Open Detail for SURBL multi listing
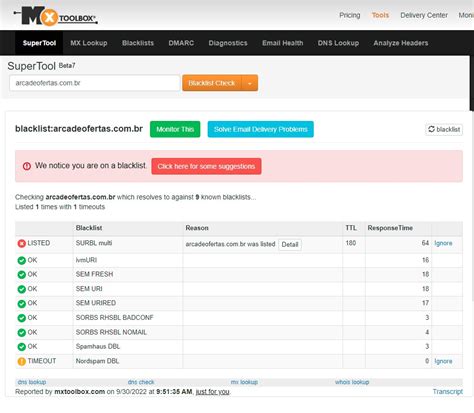 [290, 244]
